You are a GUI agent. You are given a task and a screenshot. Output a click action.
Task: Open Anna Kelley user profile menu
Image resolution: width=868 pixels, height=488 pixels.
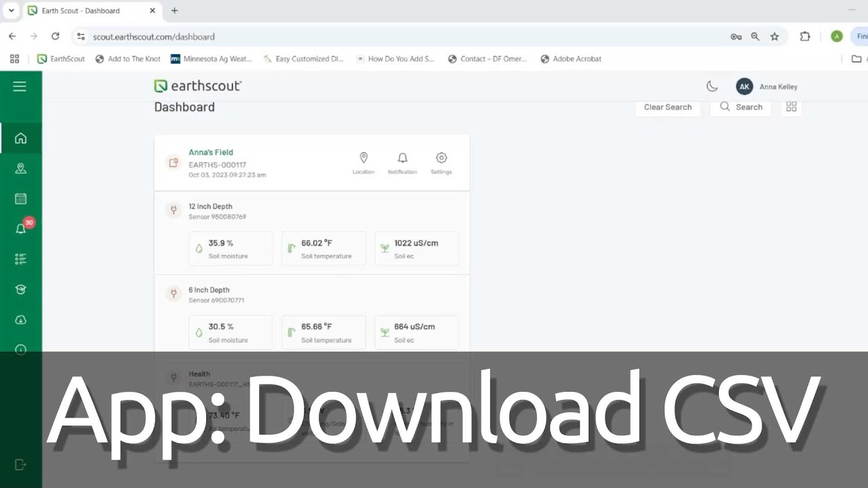click(x=767, y=87)
